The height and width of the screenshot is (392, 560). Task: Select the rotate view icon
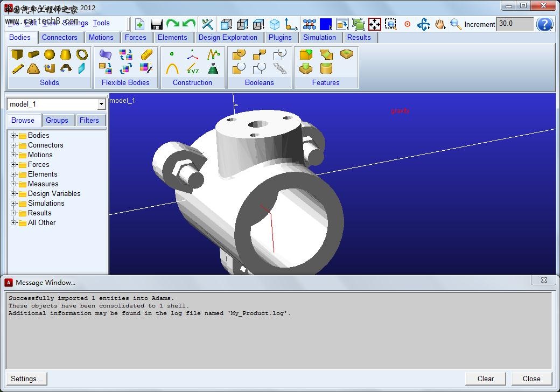click(424, 24)
